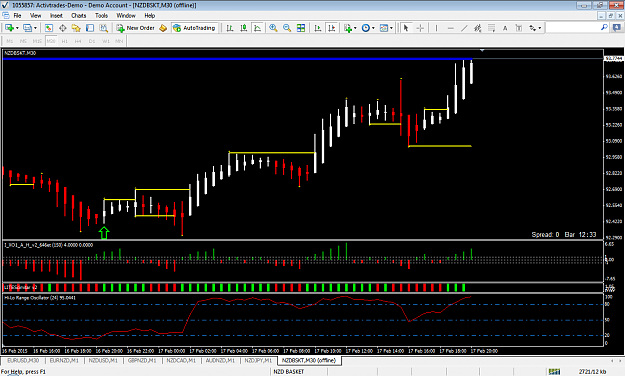Toggle Candlesticks display mode

pos(244,28)
